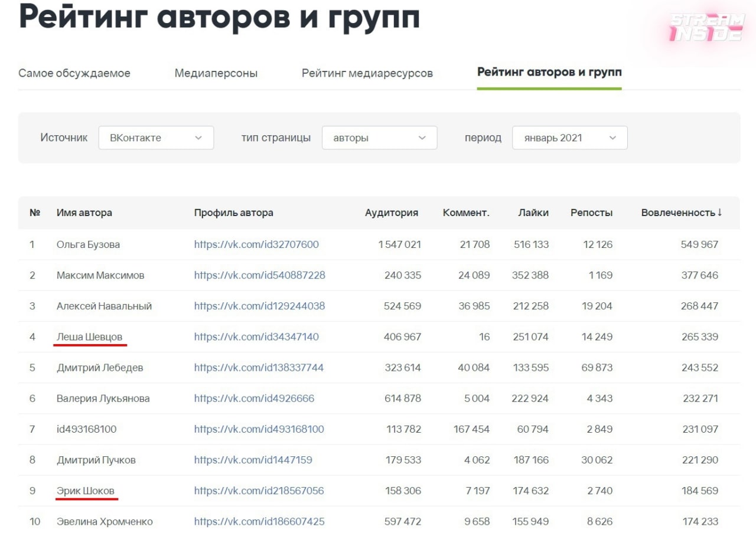
Task: Click engagement value 549 967
Action: [x=700, y=244]
